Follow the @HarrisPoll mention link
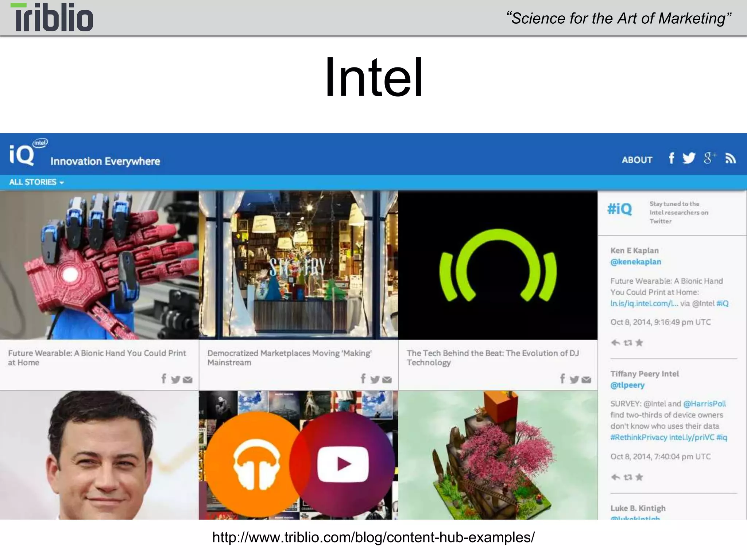 click(x=704, y=404)
